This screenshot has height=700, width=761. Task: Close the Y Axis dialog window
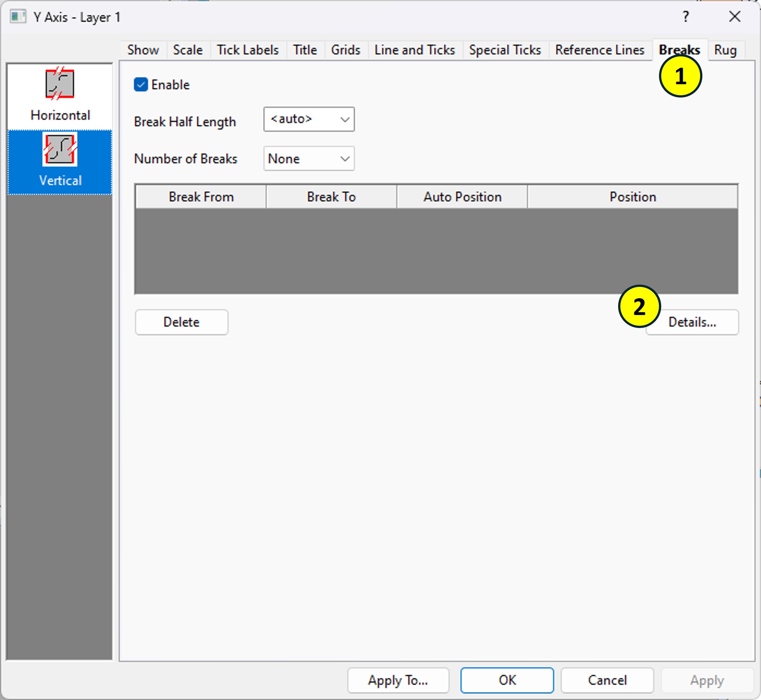(734, 17)
